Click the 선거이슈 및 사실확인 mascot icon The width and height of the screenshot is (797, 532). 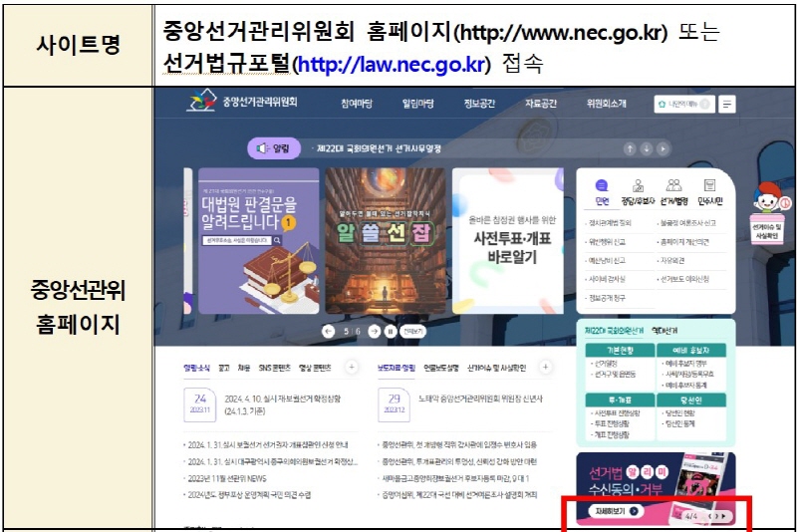[x=767, y=212]
